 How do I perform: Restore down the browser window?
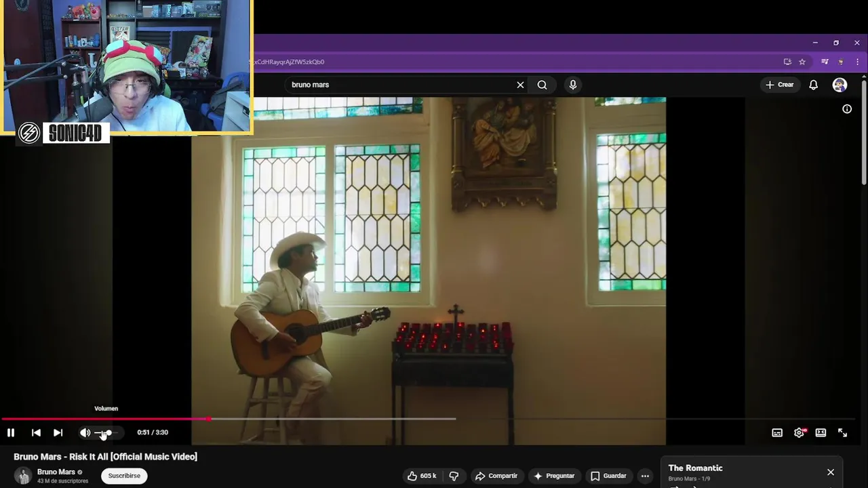tap(836, 43)
